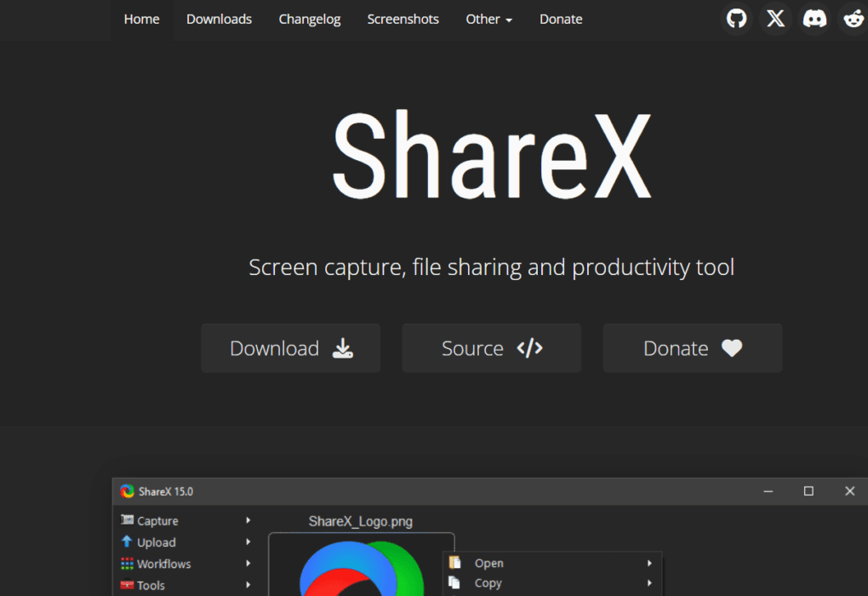
Task: Go to the Downloads page
Action: 219,19
